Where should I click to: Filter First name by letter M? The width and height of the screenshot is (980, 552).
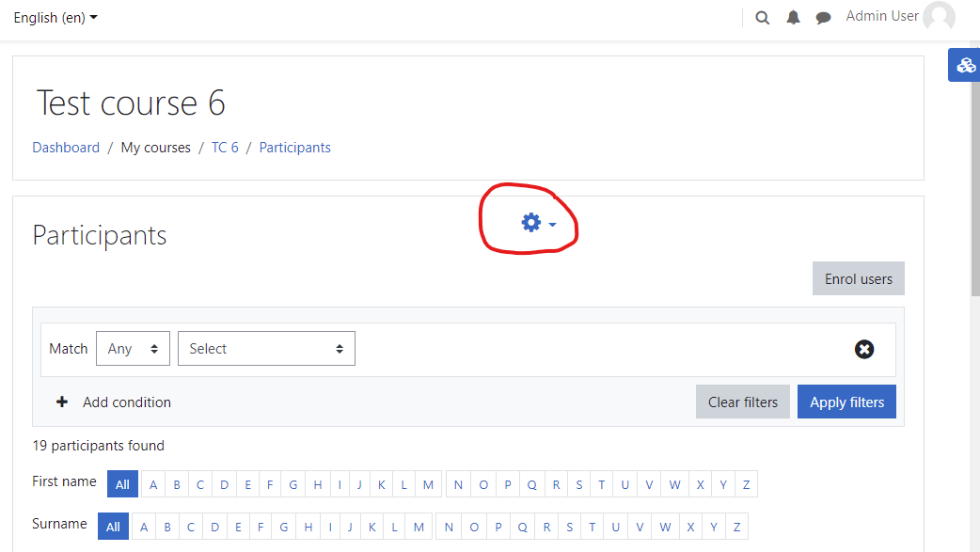point(428,484)
